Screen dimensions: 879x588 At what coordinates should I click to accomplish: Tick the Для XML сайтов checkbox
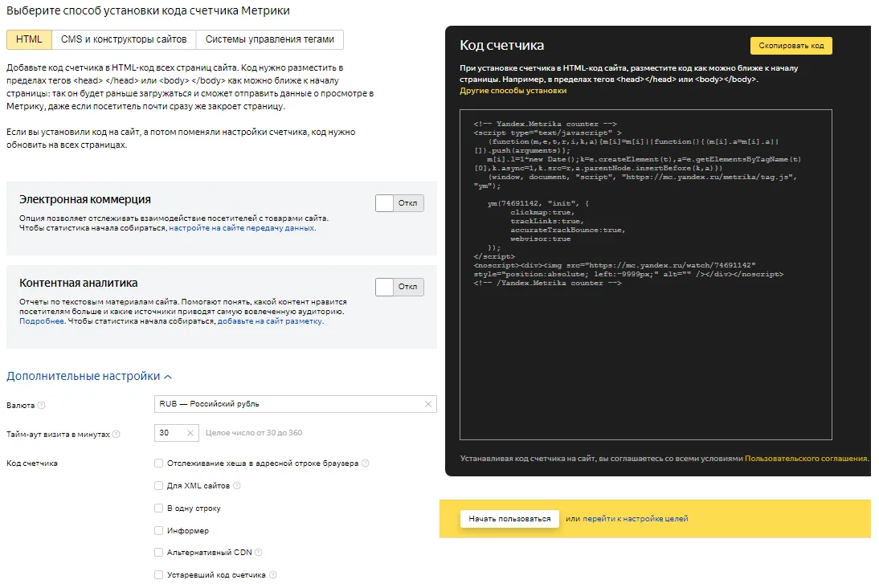tap(158, 486)
